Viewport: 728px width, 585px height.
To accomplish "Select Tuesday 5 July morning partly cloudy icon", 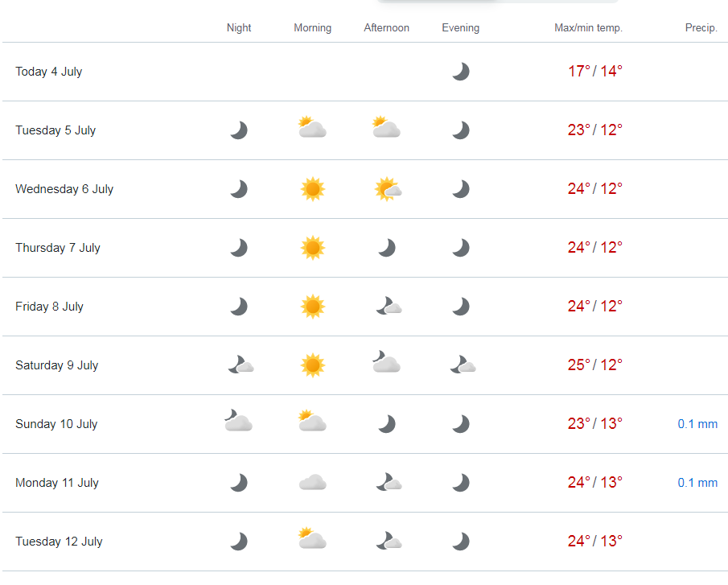I will 312,127.
